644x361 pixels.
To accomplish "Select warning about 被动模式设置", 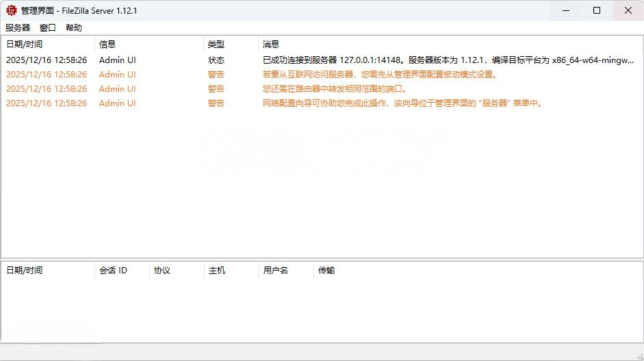I will tap(380, 75).
